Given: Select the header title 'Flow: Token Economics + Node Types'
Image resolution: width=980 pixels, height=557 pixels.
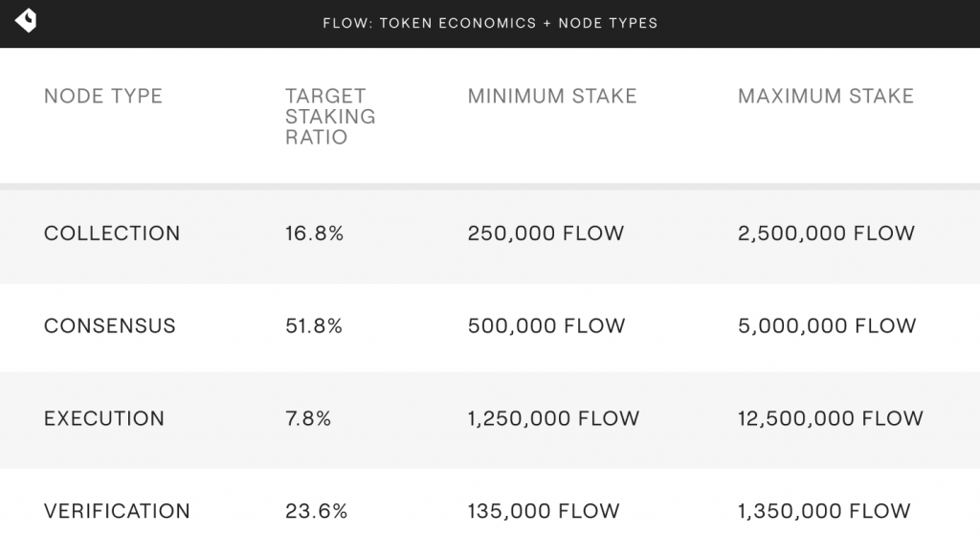Looking at the screenshot, I should point(490,23).
